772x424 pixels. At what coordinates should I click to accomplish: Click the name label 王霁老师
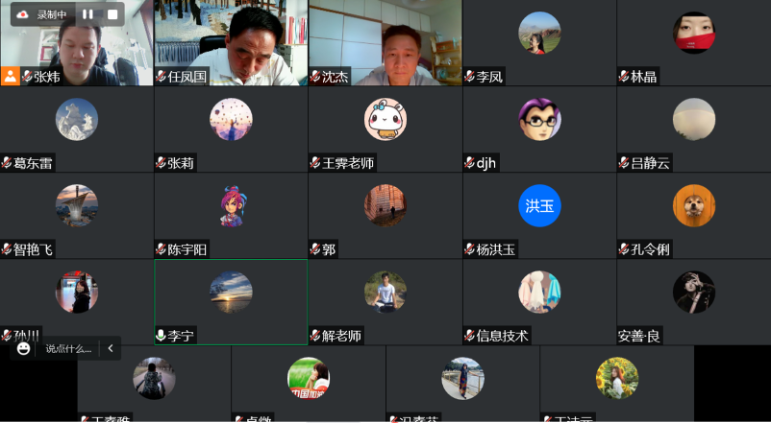348,163
